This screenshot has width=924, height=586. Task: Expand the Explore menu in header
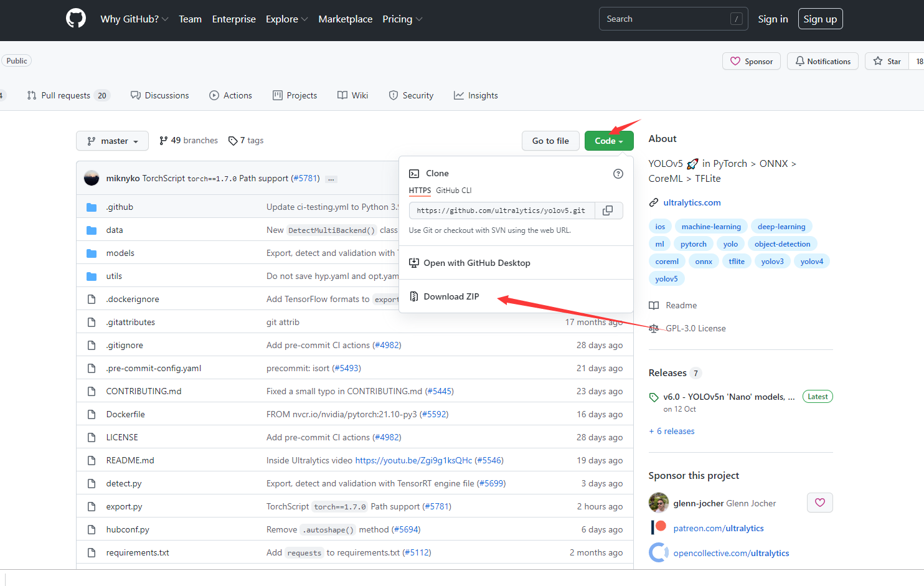[x=287, y=19]
